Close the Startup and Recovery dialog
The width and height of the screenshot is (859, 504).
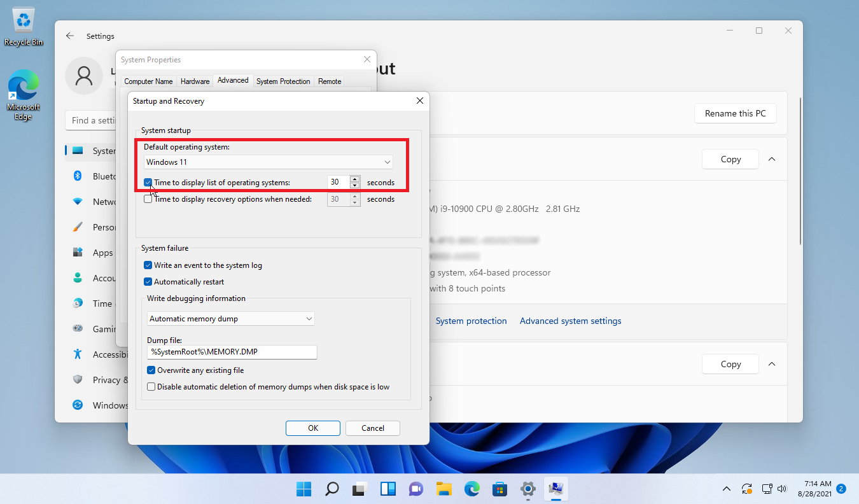[419, 101]
